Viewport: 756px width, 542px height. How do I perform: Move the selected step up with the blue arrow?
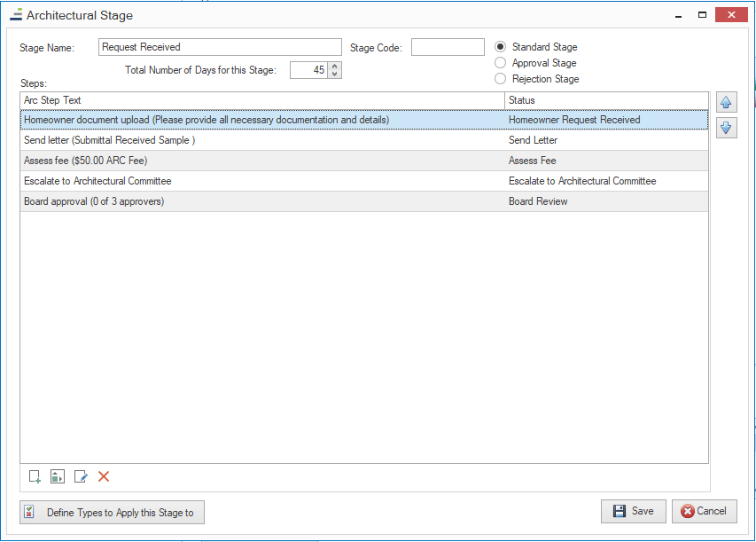point(726,102)
